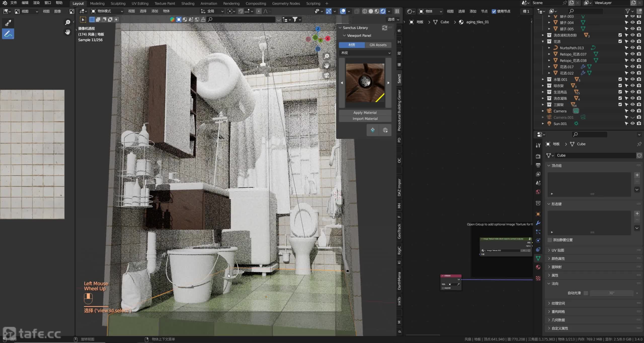Click the Cube mesh name field
Image resolution: width=644 pixels, height=343 pixels.
(x=595, y=155)
